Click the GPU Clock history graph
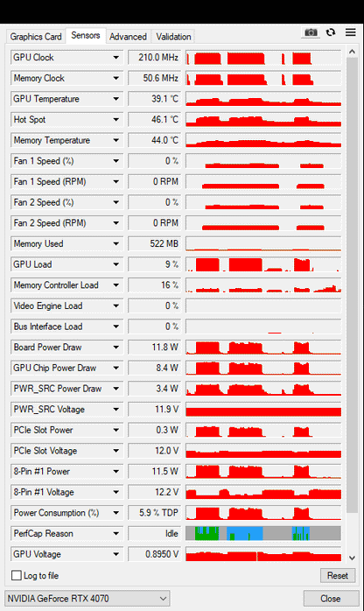This screenshot has height=611, width=364. 263,57
